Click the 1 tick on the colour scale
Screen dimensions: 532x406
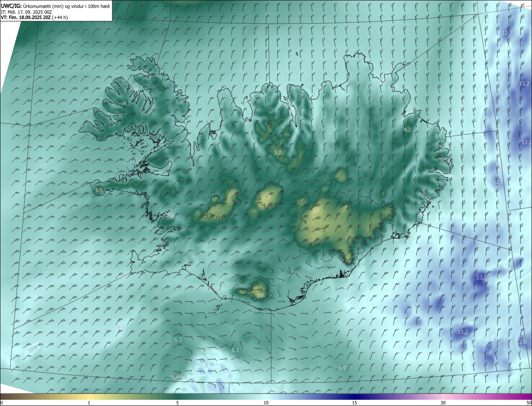[x=89, y=403]
